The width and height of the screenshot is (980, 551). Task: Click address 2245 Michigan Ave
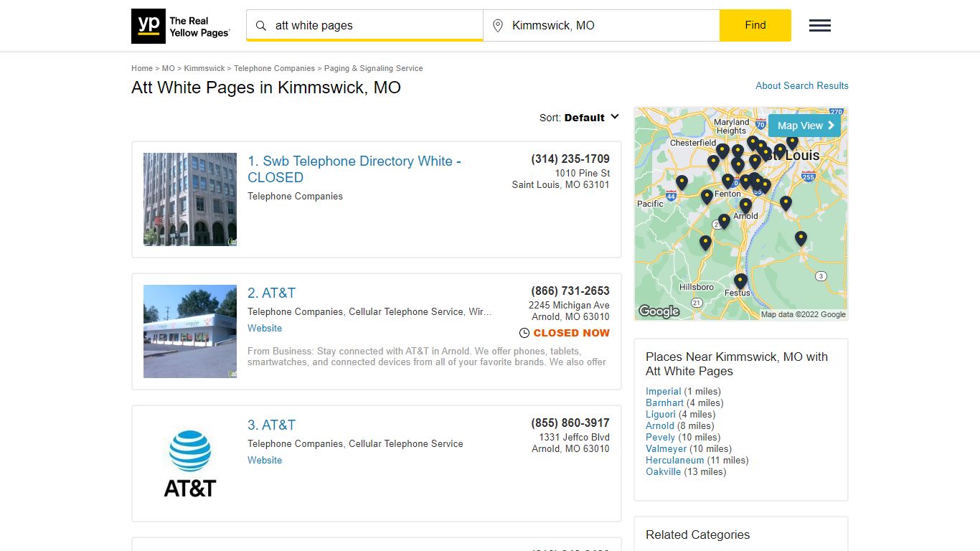(569, 306)
